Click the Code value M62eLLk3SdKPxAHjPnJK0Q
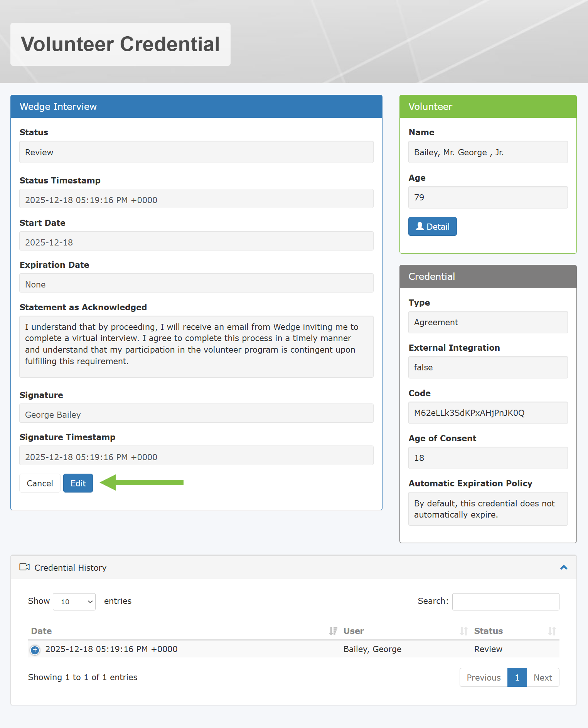 pyautogui.click(x=488, y=413)
